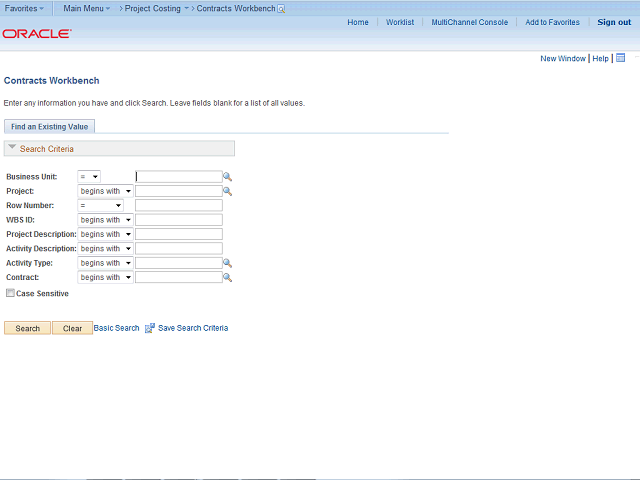Viewport: 640px width, 480px height.
Task: Click Contracts Workbench breadcrumb
Action: (236, 8)
